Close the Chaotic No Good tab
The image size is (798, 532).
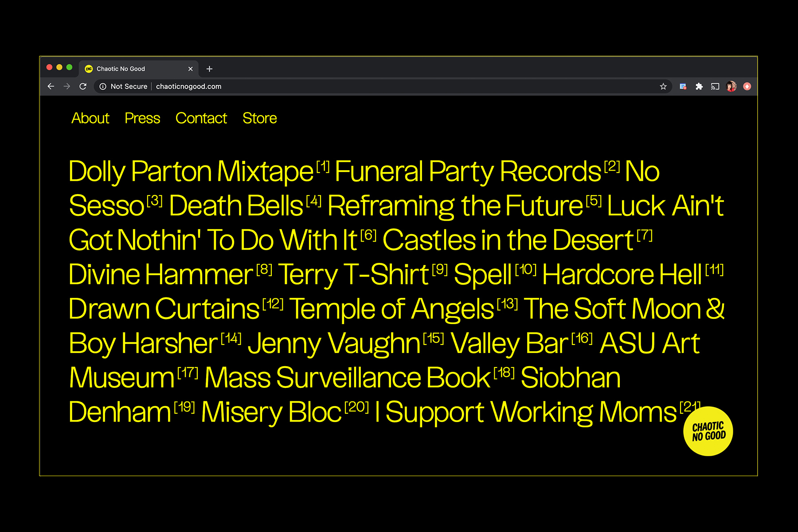pyautogui.click(x=191, y=69)
